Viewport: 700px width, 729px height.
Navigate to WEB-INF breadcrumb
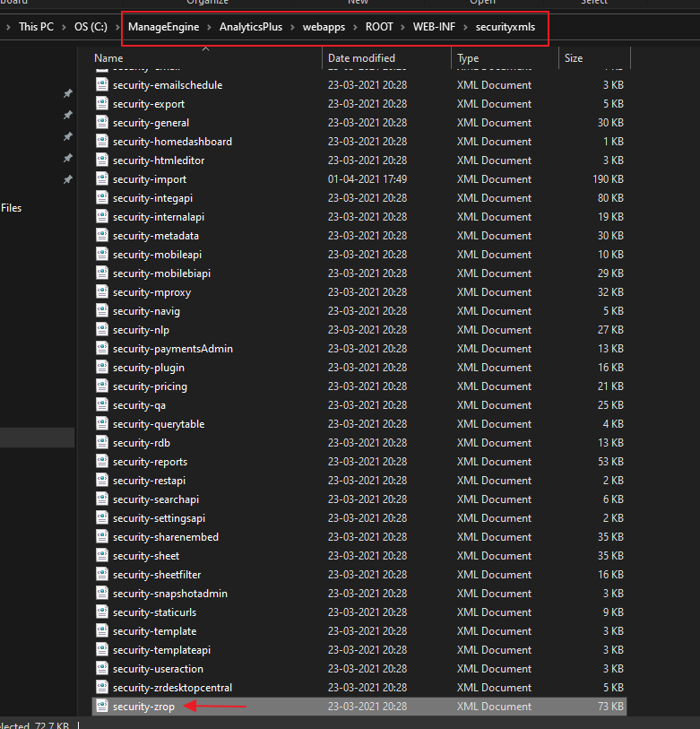click(x=434, y=27)
